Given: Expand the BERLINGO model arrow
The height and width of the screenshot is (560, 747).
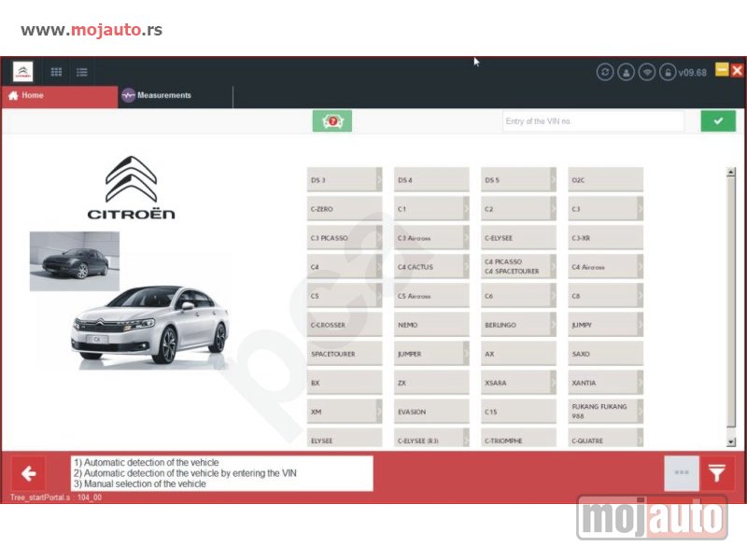Looking at the screenshot, I should tap(553, 325).
